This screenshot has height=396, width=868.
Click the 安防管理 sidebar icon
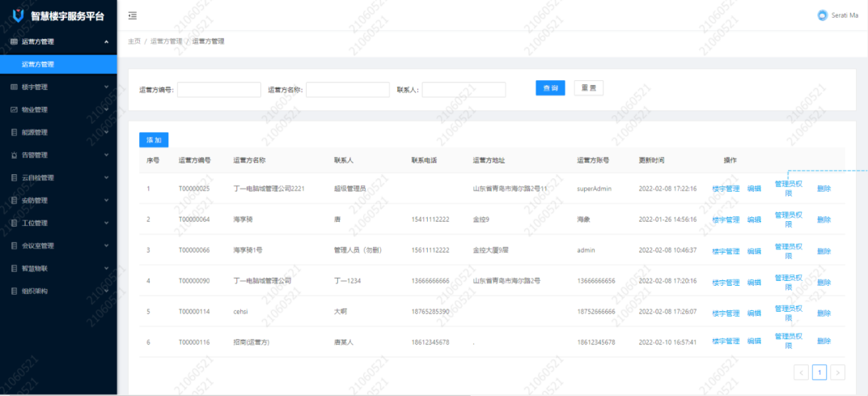[14, 200]
